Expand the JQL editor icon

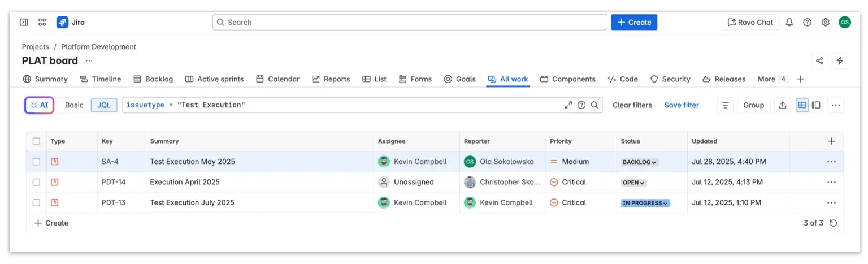(568, 105)
